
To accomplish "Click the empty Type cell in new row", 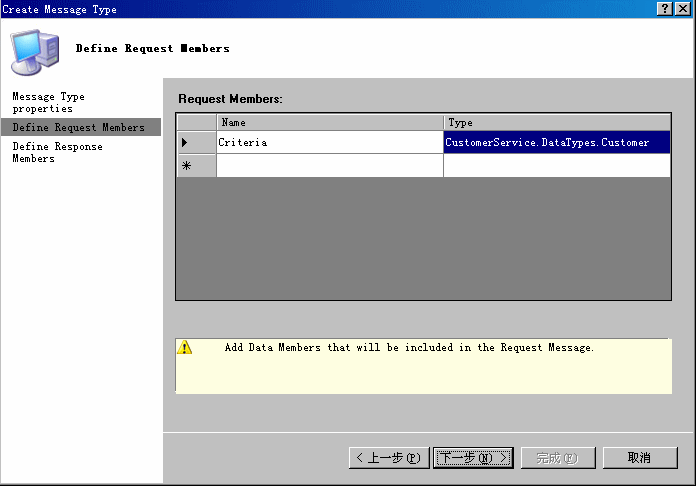I will pos(557,166).
